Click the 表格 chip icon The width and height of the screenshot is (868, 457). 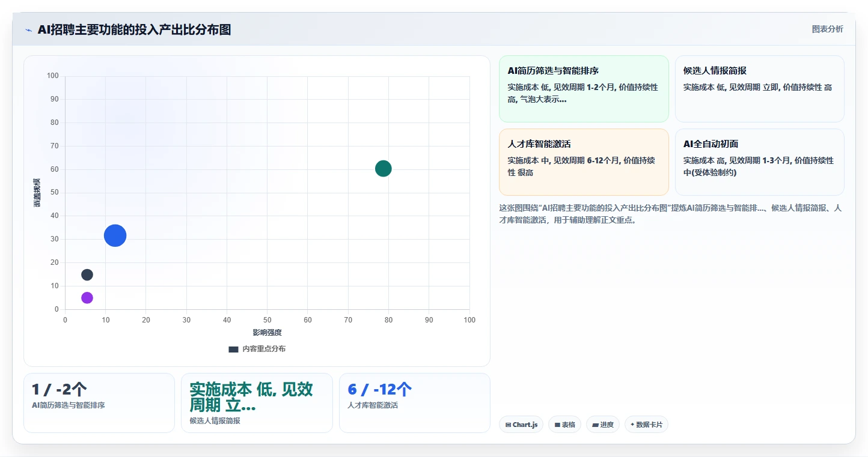(x=557, y=425)
